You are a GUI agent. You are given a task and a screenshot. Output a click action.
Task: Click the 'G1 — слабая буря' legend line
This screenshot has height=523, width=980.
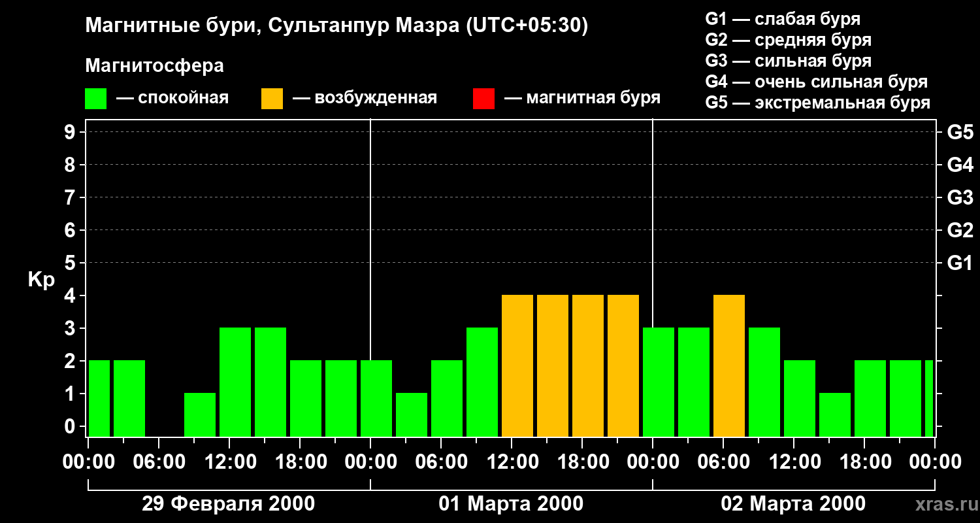coord(783,19)
